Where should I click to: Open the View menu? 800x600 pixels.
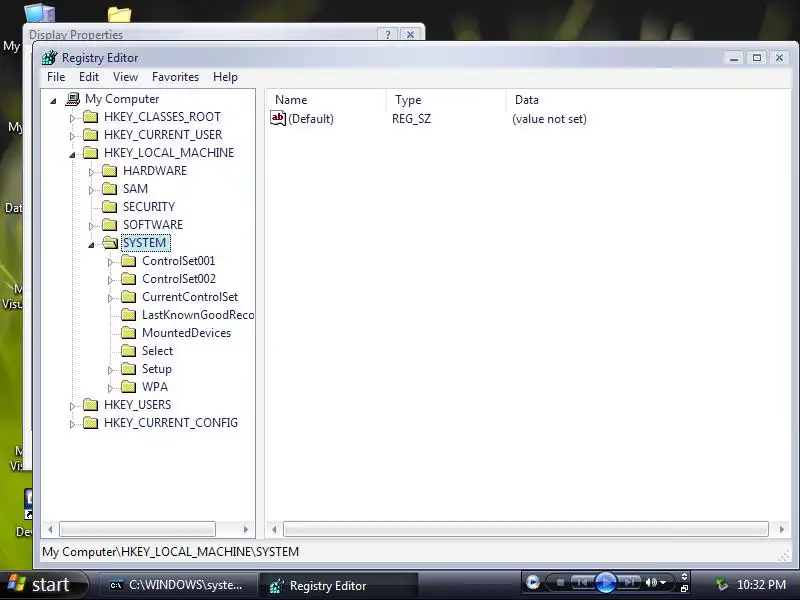pyautogui.click(x=126, y=77)
